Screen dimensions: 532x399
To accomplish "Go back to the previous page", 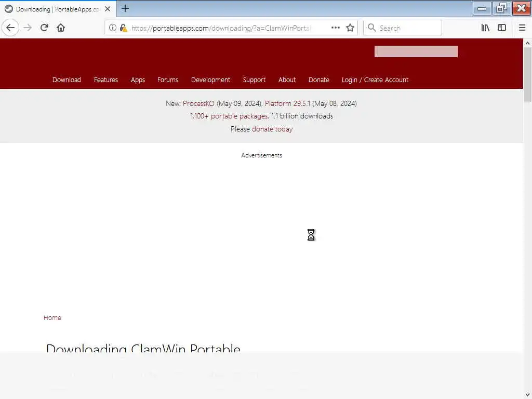I will pyautogui.click(x=10, y=28).
